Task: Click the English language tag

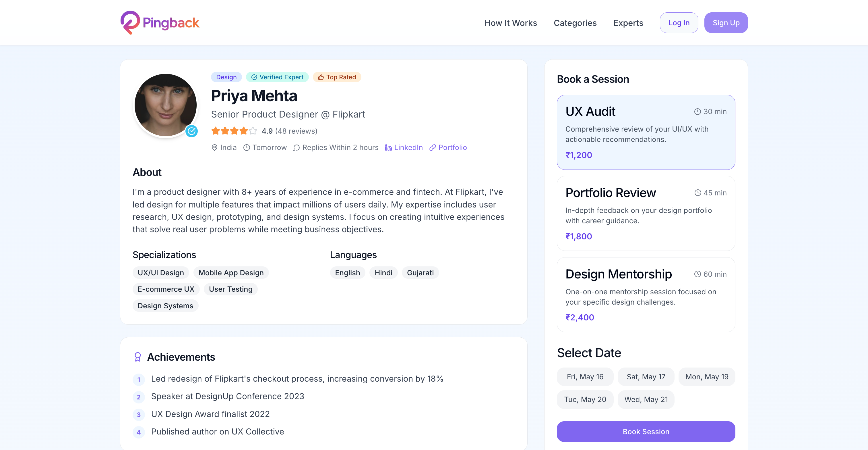Action: tap(347, 273)
